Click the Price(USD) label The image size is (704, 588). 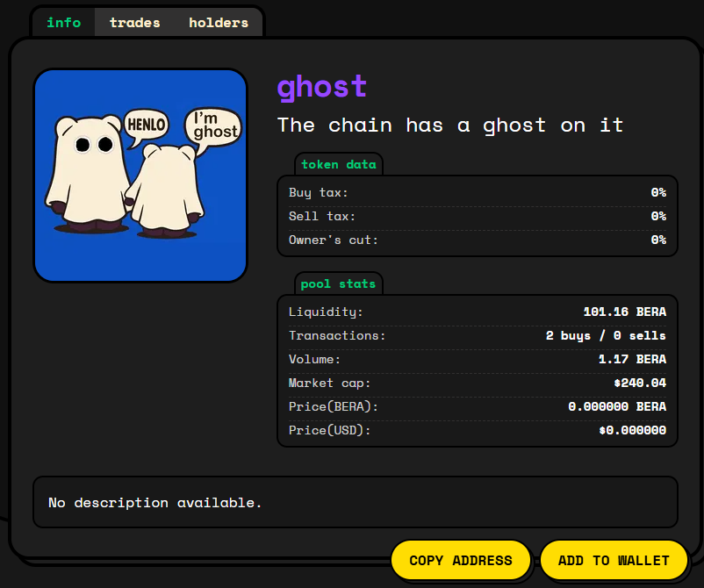pos(329,430)
